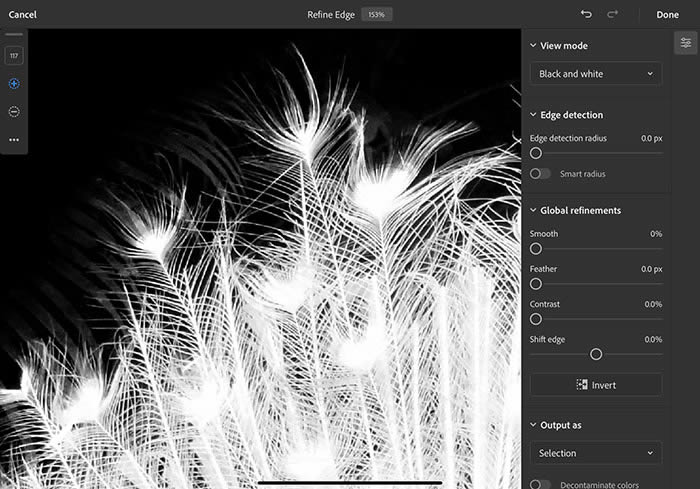Collapse the Output as section

click(x=532, y=425)
